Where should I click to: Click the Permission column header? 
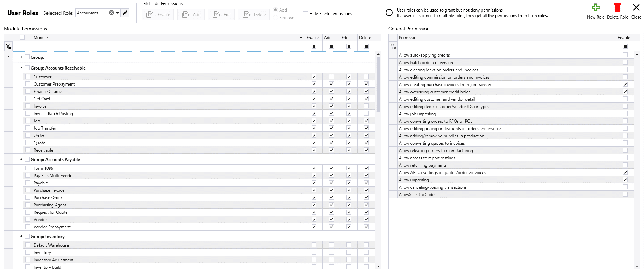pos(506,38)
